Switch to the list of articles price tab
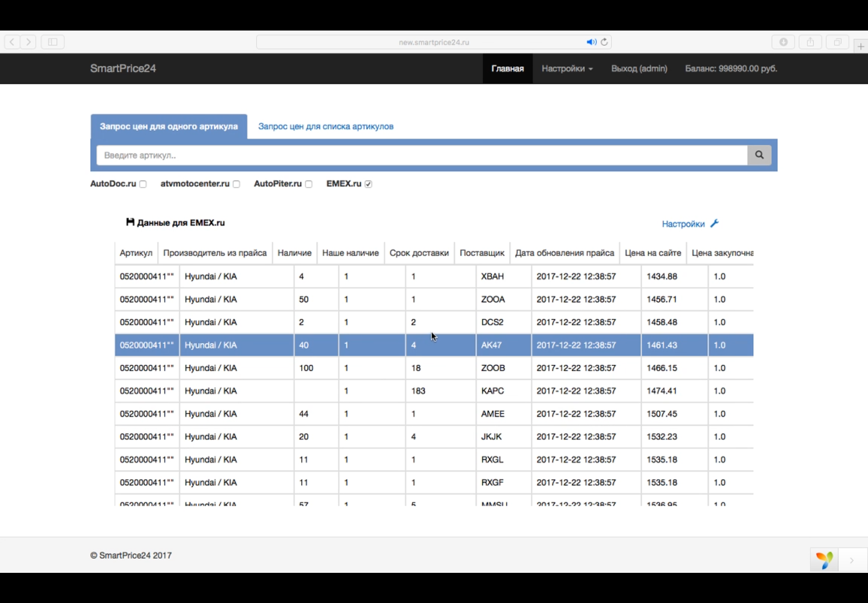This screenshot has width=868, height=603. coord(326,126)
